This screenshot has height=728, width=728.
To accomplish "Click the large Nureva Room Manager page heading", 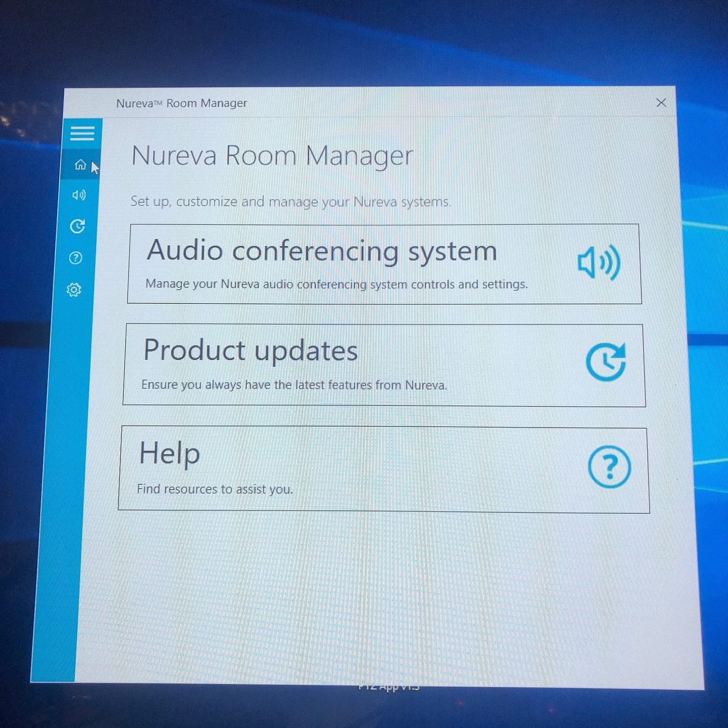I will [272, 156].
